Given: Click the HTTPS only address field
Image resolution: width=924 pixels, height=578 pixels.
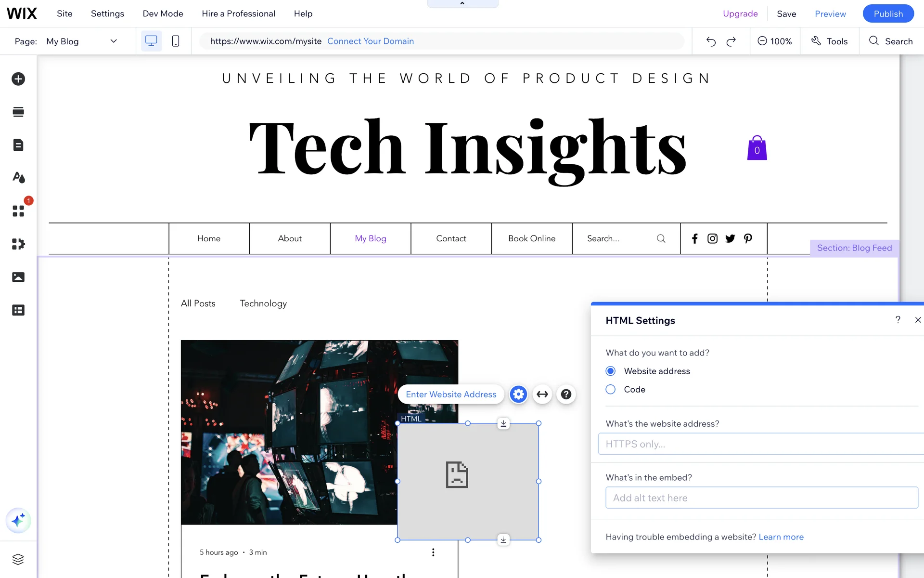Looking at the screenshot, I should [760, 444].
